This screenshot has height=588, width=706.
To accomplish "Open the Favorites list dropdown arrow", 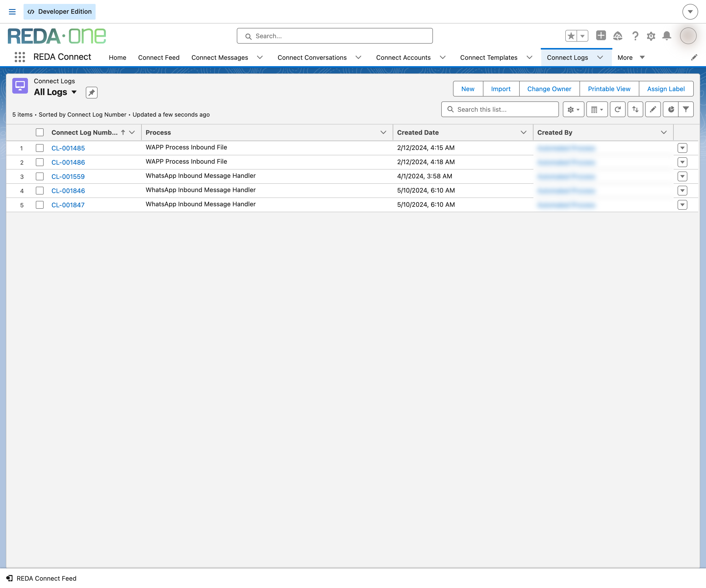I will coord(583,36).
